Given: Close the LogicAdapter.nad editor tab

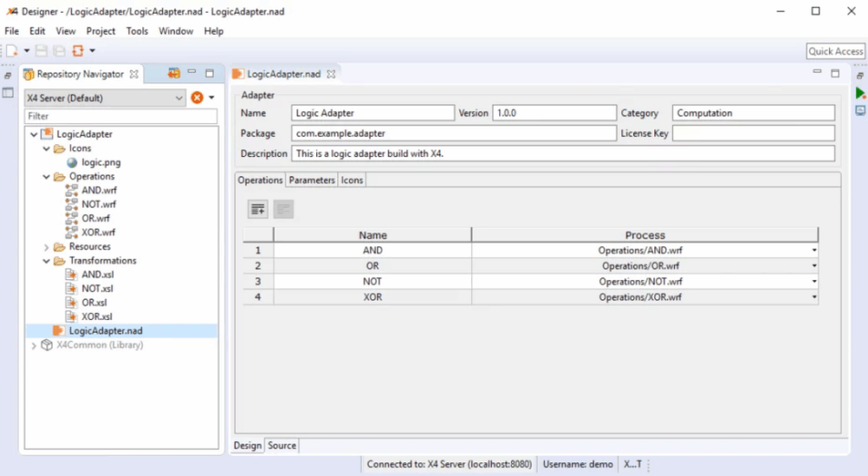Looking at the screenshot, I should (x=331, y=75).
